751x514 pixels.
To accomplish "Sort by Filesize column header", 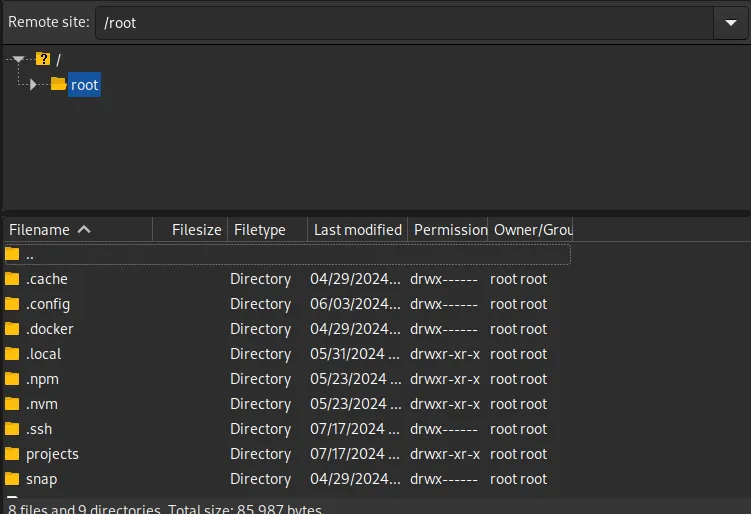I will point(196,230).
